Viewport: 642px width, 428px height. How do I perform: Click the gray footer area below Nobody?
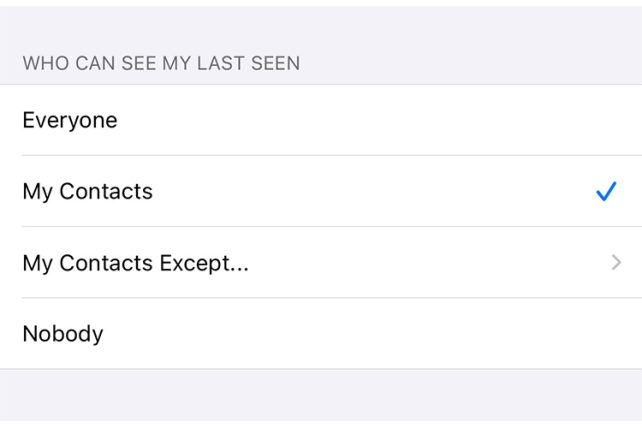[x=321, y=398]
